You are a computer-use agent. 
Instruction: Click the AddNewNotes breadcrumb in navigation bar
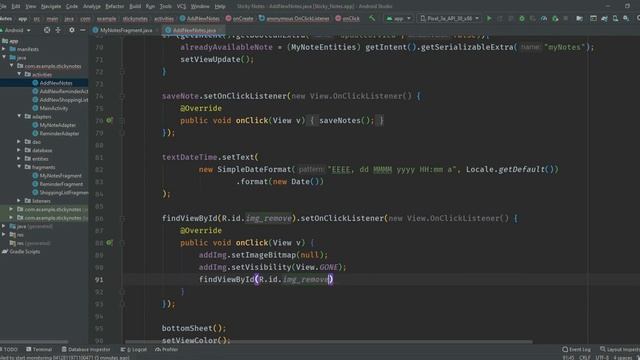pyautogui.click(x=200, y=18)
